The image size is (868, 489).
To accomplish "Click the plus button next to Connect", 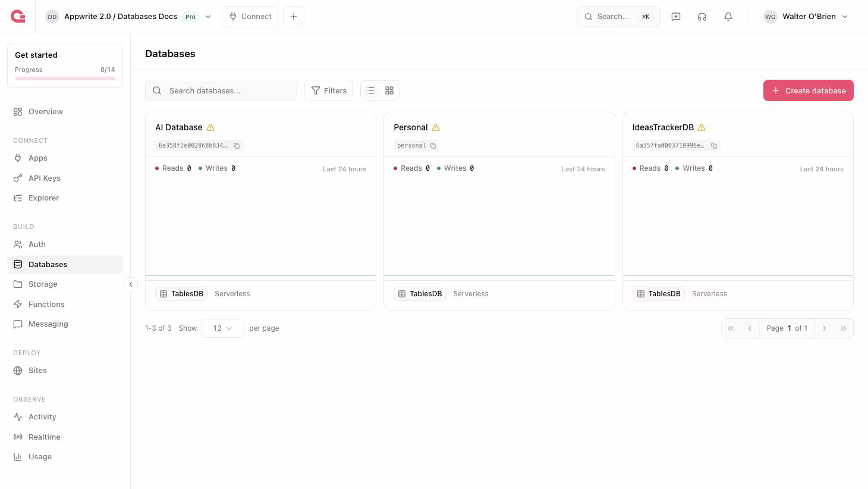I will pos(294,17).
